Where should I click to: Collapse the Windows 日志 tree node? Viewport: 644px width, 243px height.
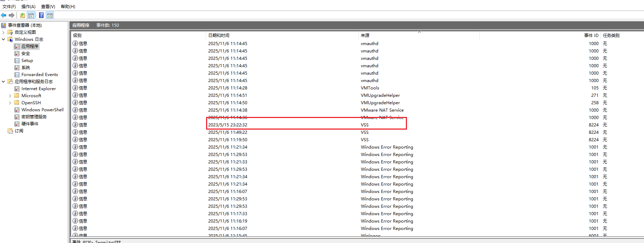pyautogui.click(x=4, y=39)
